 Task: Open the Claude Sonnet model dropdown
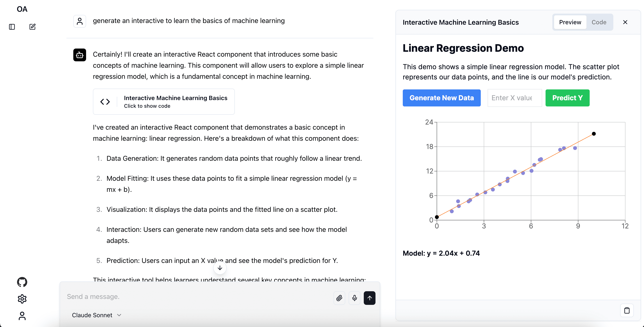pos(96,315)
